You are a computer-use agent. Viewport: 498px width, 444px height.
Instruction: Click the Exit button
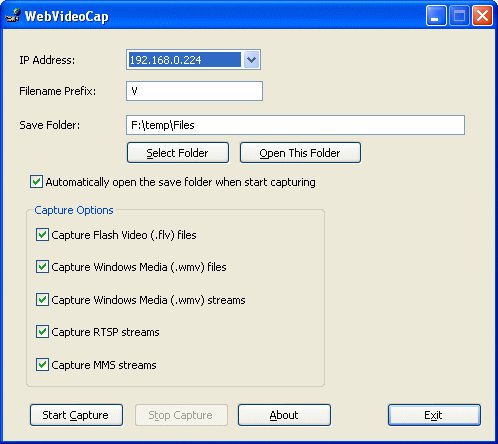click(x=434, y=415)
